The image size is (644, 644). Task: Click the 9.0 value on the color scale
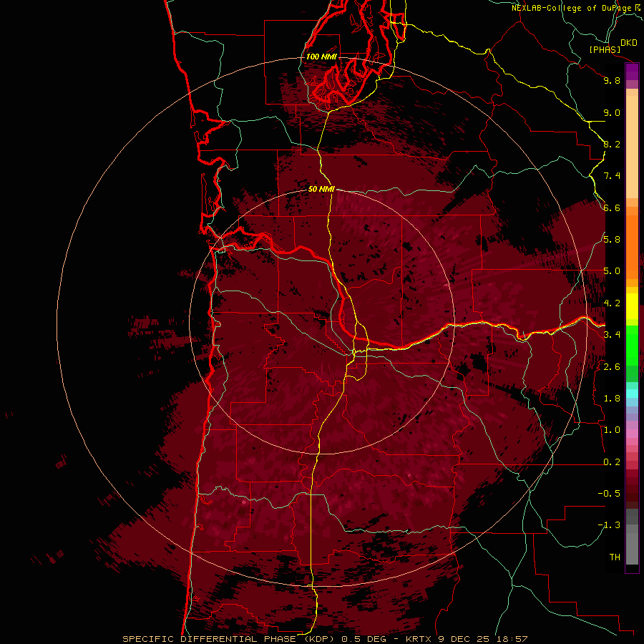click(612, 112)
